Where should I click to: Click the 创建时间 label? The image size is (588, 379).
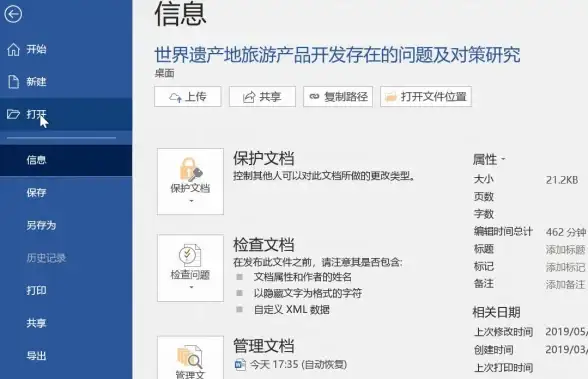[x=494, y=350]
